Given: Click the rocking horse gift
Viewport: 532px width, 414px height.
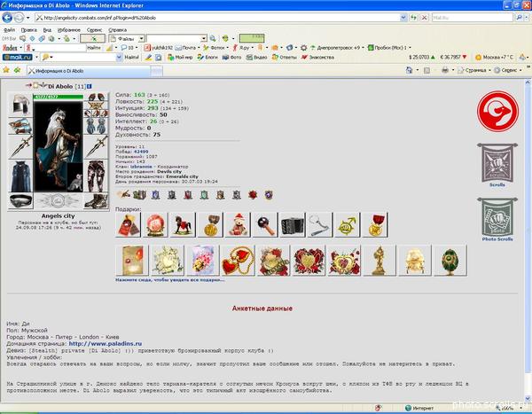Looking at the screenshot, I should [x=183, y=225].
